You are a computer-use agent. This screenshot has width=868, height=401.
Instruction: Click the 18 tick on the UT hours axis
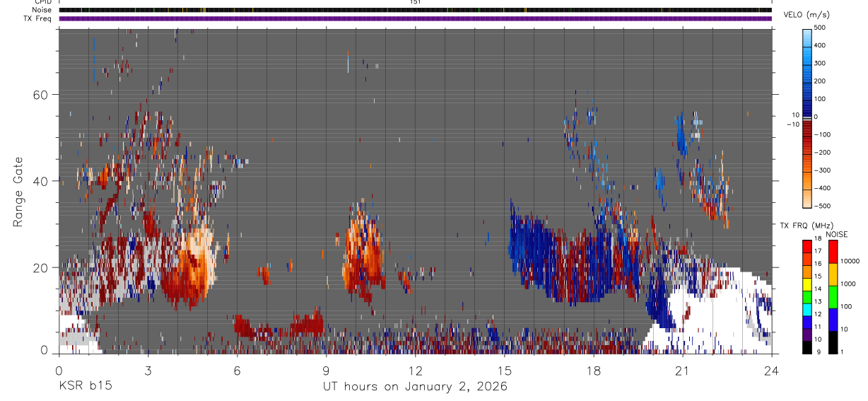594,370
